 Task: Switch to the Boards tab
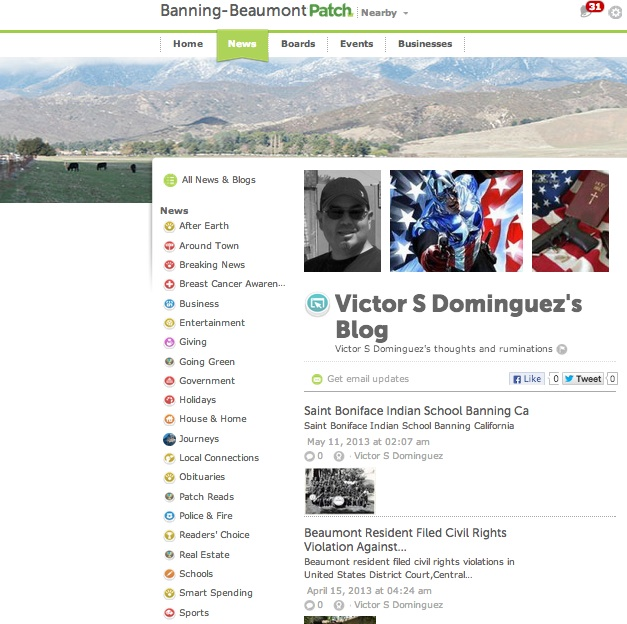click(298, 44)
